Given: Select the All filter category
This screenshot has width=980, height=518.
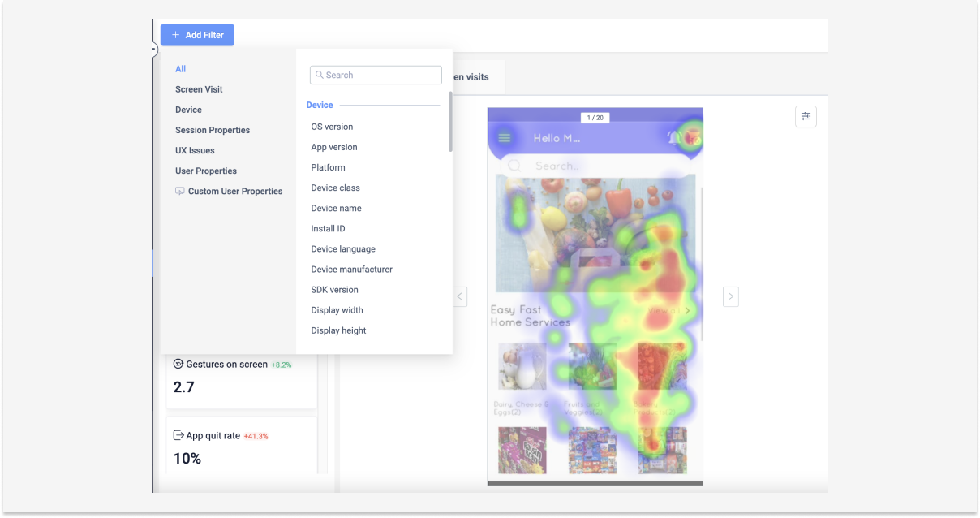Looking at the screenshot, I should [x=180, y=69].
